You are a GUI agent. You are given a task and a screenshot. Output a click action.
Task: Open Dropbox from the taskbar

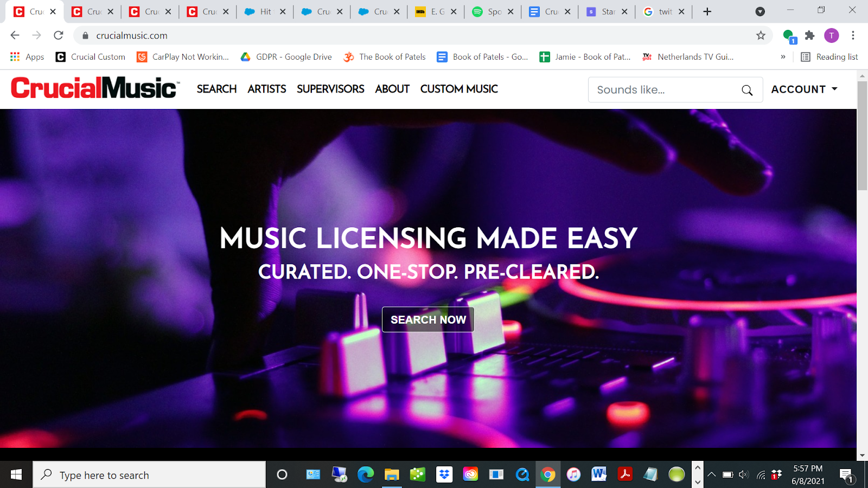pos(444,475)
